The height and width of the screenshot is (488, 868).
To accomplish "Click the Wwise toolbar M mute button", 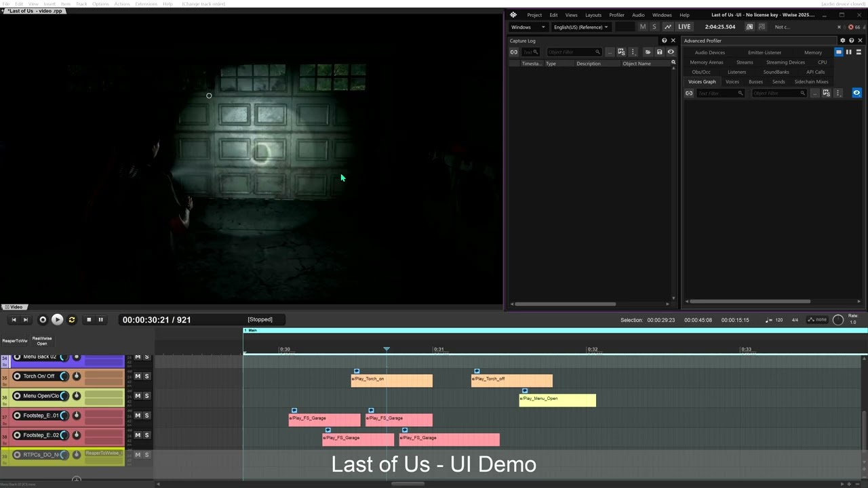I will click(x=643, y=27).
